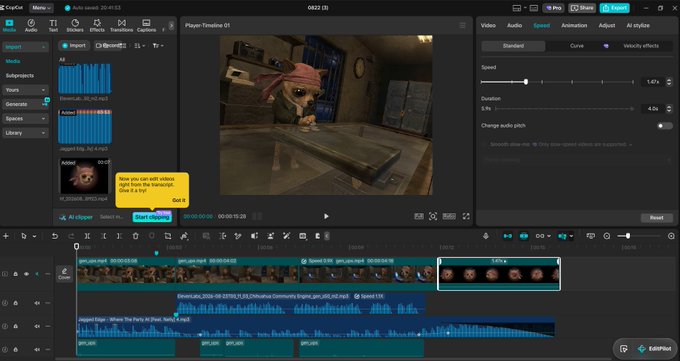Select the Curve speed mode
Screen dimensions: 680x361
tap(577, 46)
